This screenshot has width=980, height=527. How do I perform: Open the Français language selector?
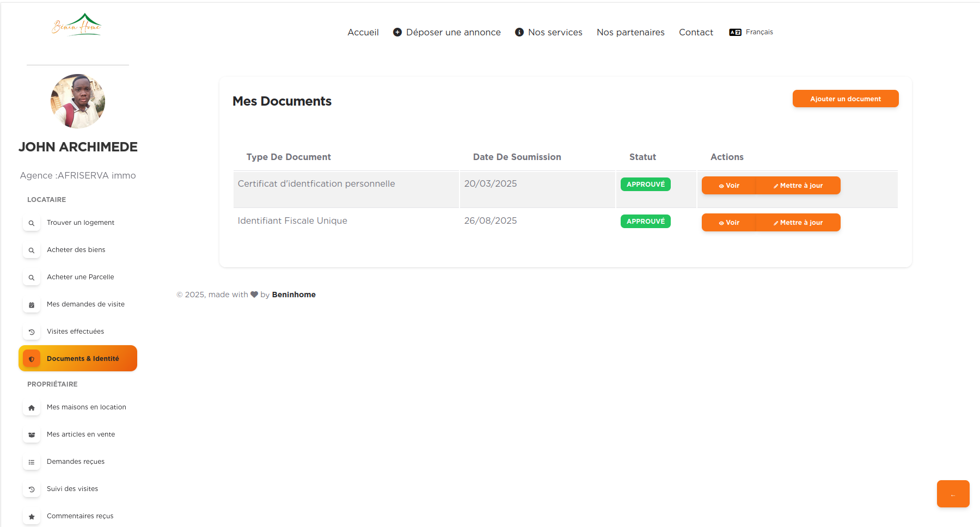[x=751, y=32]
